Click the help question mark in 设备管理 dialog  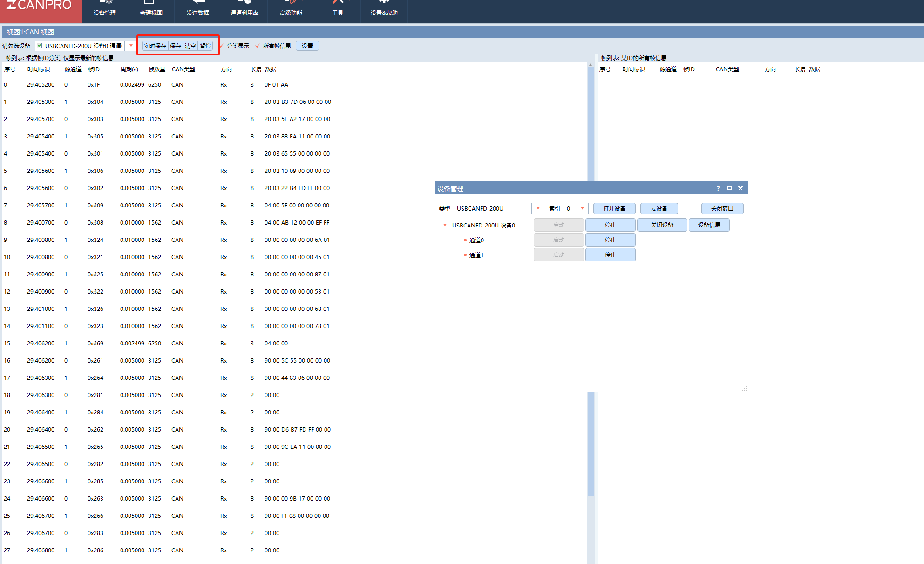(718, 188)
